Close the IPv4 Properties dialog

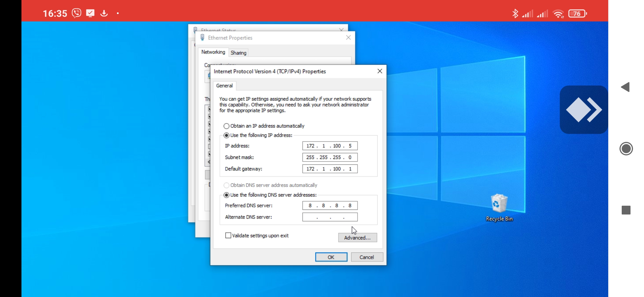[x=380, y=71]
